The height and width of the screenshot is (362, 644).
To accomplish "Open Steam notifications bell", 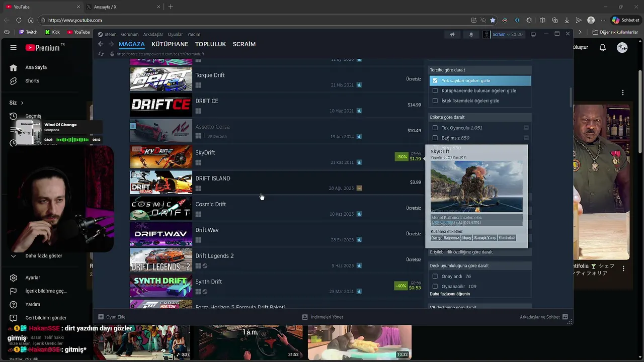I will (471, 34).
